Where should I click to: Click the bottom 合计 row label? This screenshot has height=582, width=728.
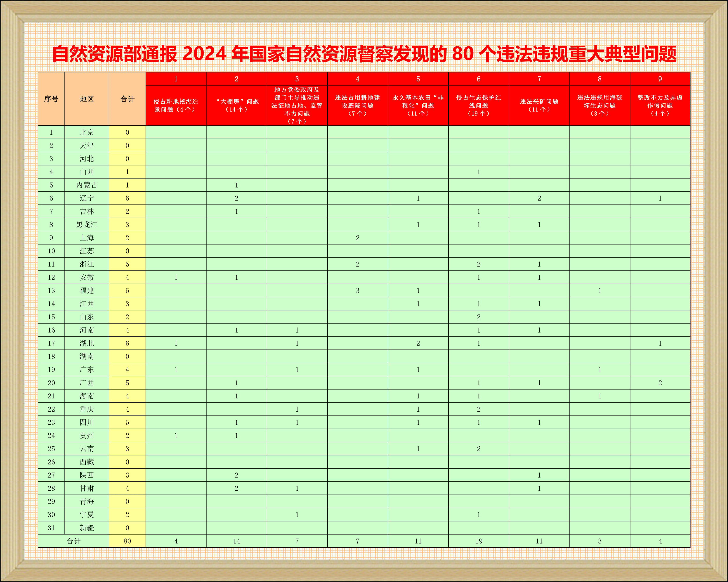[x=73, y=541]
